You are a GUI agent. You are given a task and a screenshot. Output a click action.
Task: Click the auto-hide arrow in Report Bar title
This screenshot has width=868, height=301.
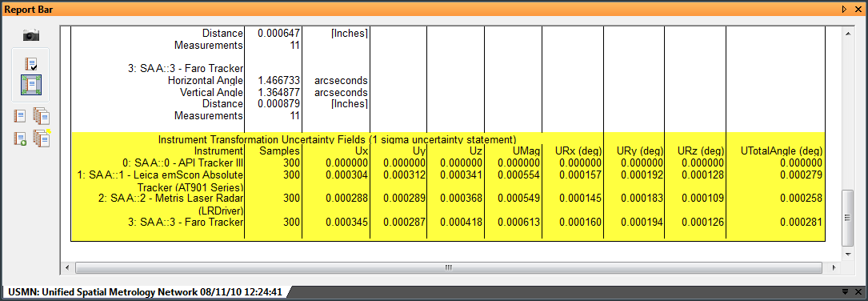click(844, 9)
